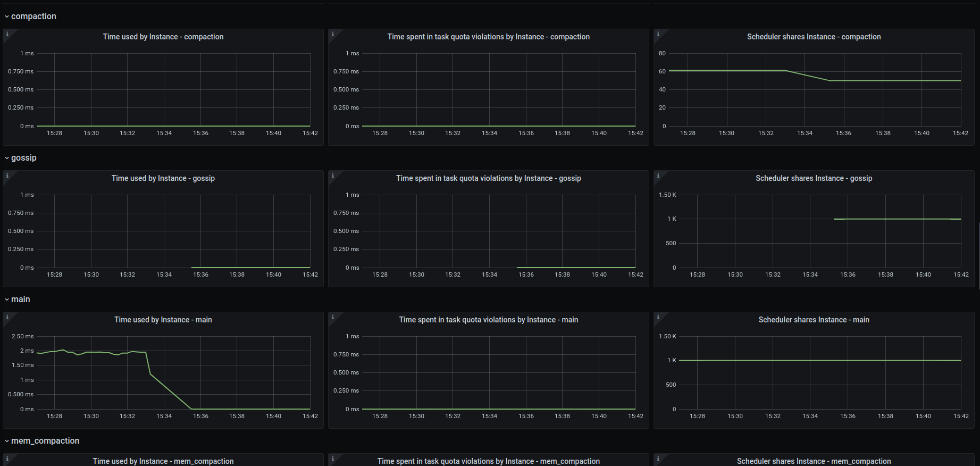Open menu of 'Time used by Instance - compaction' title
Viewport: 980px width, 466px height.
pos(163,37)
